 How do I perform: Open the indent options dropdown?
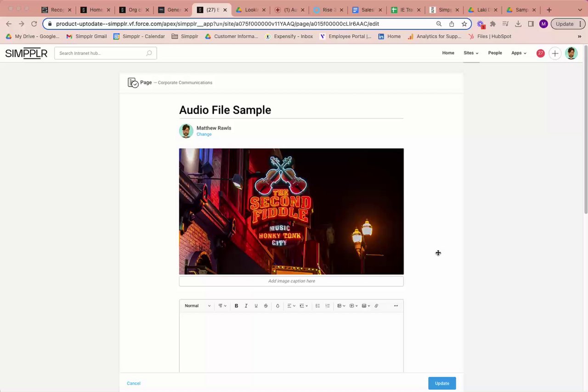tap(304, 306)
